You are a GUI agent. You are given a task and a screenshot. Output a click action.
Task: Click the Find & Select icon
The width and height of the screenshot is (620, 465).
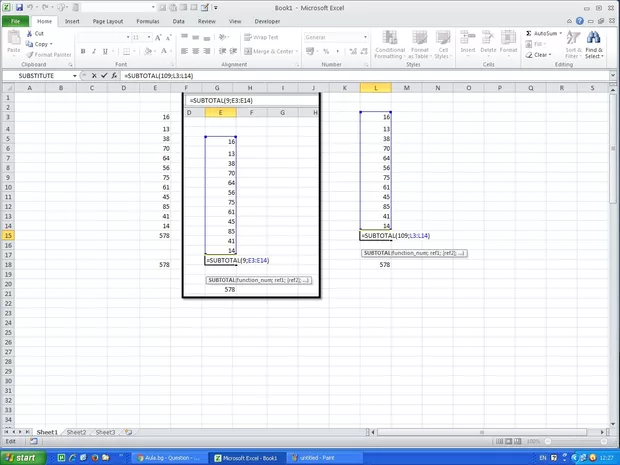coord(594,44)
